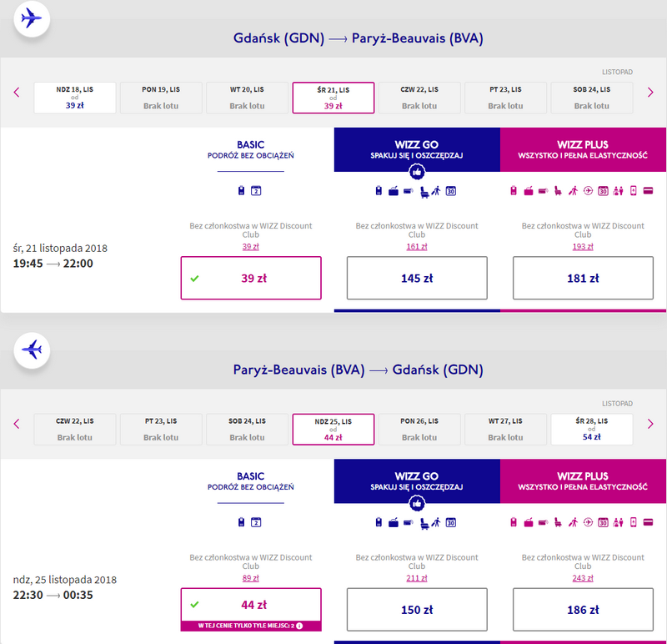Choose outbound date NDZ 18, LIS
The image size is (667, 644).
click(x=75, y=98)
